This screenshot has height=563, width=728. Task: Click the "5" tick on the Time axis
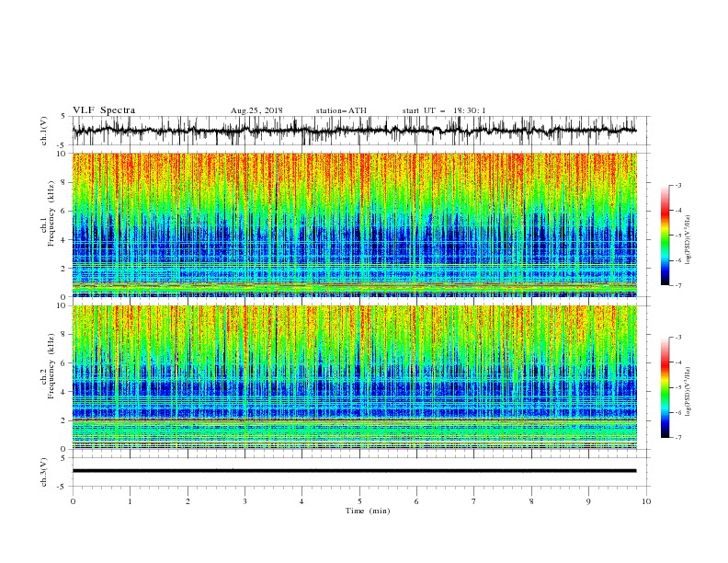point(359,501)
